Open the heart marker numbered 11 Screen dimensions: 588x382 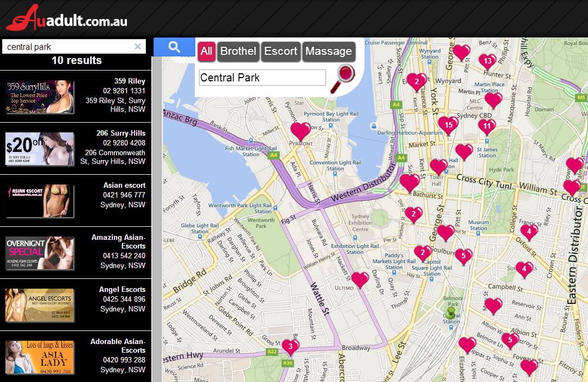[x=487, y=127]
